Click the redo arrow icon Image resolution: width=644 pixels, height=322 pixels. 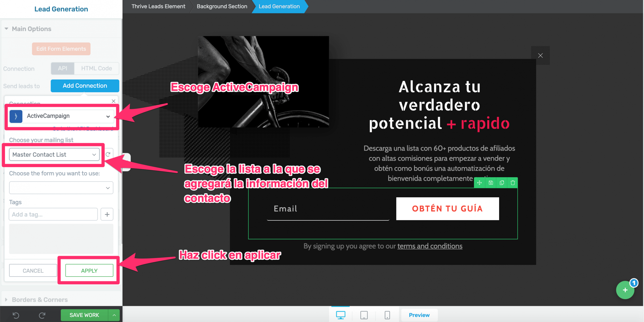pos(42,315)
